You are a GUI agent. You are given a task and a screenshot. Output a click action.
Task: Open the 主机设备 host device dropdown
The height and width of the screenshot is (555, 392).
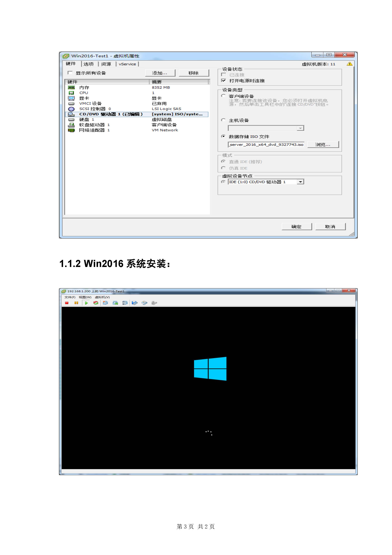point(300,128)
